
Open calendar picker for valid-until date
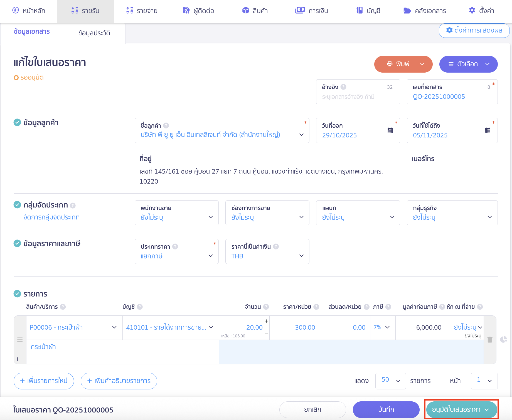(488, 130)
